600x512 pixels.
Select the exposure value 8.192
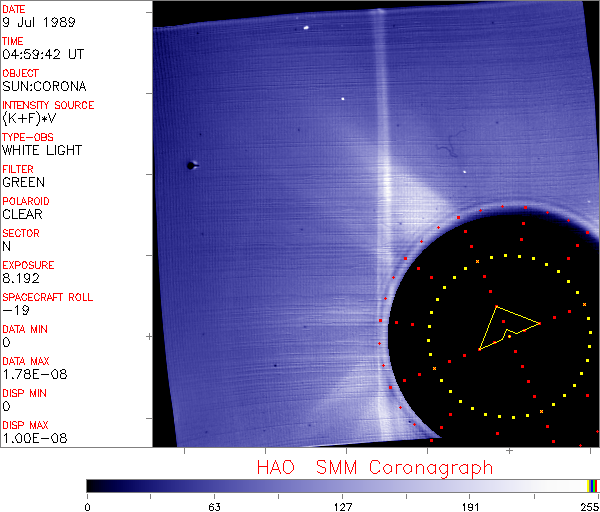pyautogui.click(x=21, y=278)
